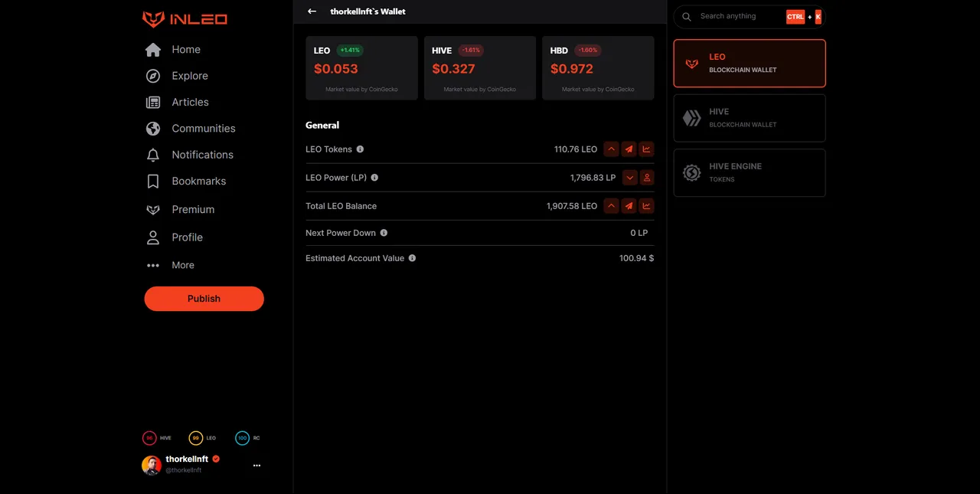Go to Profile in the sidebar
980x494 pixels.
(x=175, y=237)
